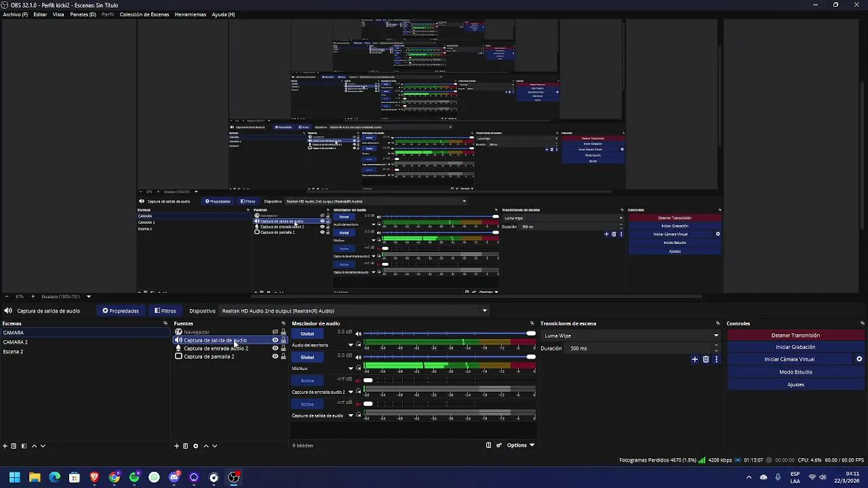Viewport: 868px width, 488px height.
Task: Open virtual camera settings gear
Action: coord(859,359)
